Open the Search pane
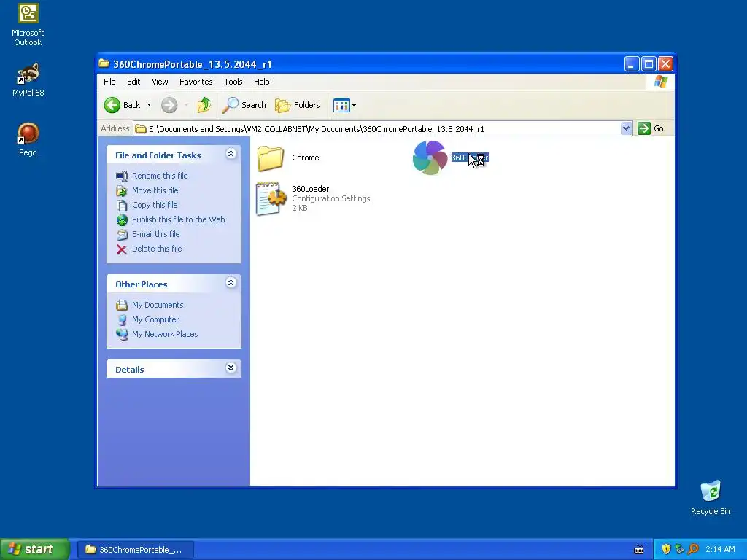Viewport: 747px width, 560px height. click(244, 105)
